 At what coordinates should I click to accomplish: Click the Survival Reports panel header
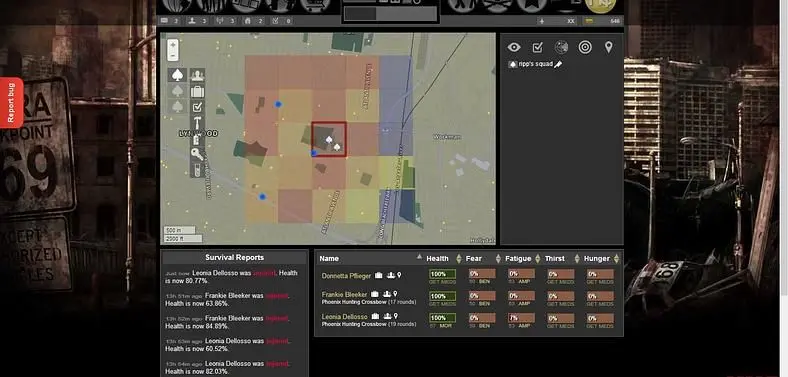click(234, 257)
